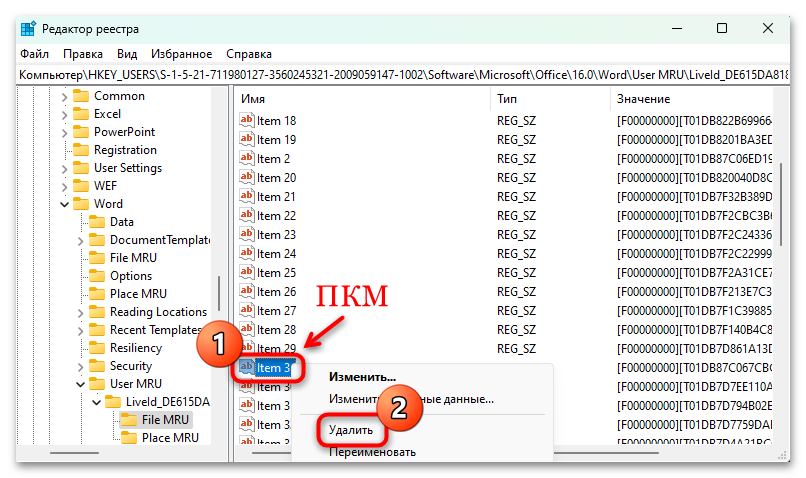Click the open File MRU folder icon under LiveId
806x478 pixels.
coord(129,419)
